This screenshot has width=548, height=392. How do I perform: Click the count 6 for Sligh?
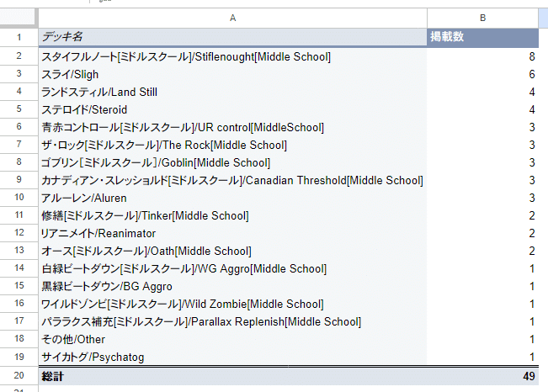coord(482,74)
